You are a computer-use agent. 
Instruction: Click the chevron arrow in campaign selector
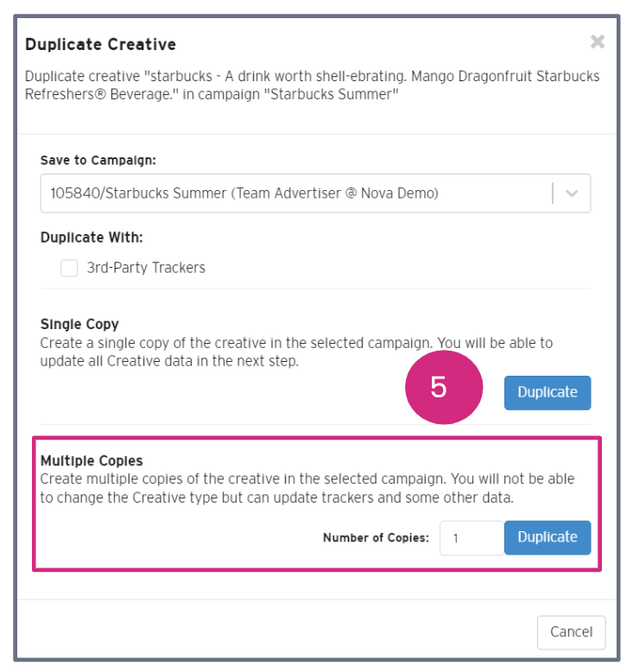572,193
